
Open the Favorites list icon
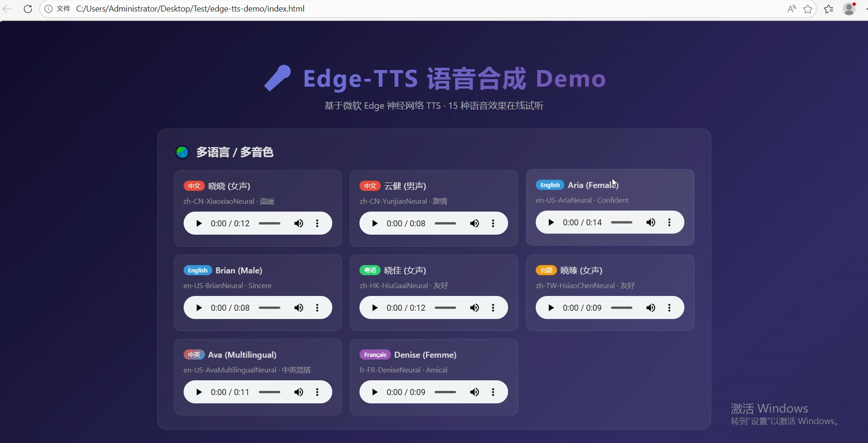coord(829,9)
